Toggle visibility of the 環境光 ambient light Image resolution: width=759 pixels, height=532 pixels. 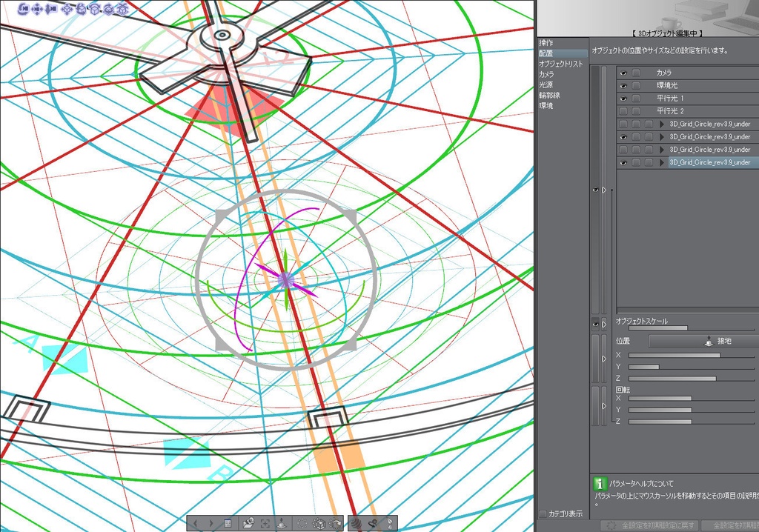point(623,85)
